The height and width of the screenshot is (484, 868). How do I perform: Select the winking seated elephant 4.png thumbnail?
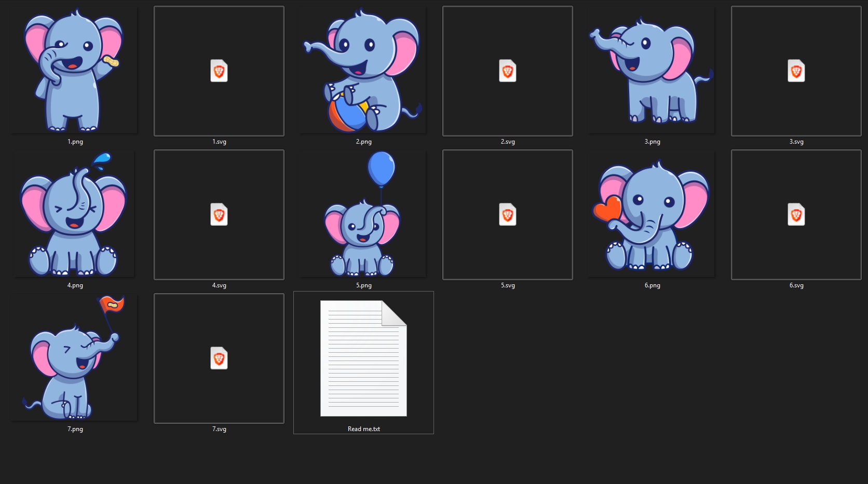tap(74, 214)
